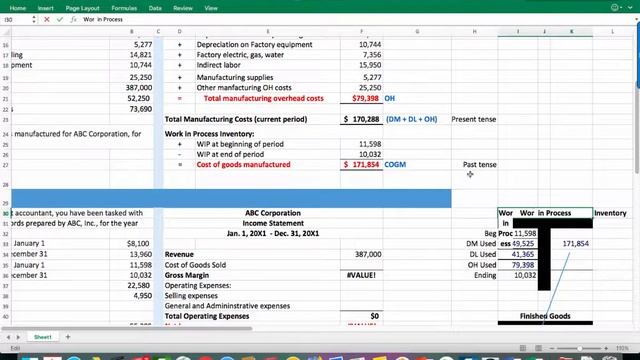Click the formula bar text 'Wor in Process'
This screenshot has height=360, width=640.
point(103,19)
